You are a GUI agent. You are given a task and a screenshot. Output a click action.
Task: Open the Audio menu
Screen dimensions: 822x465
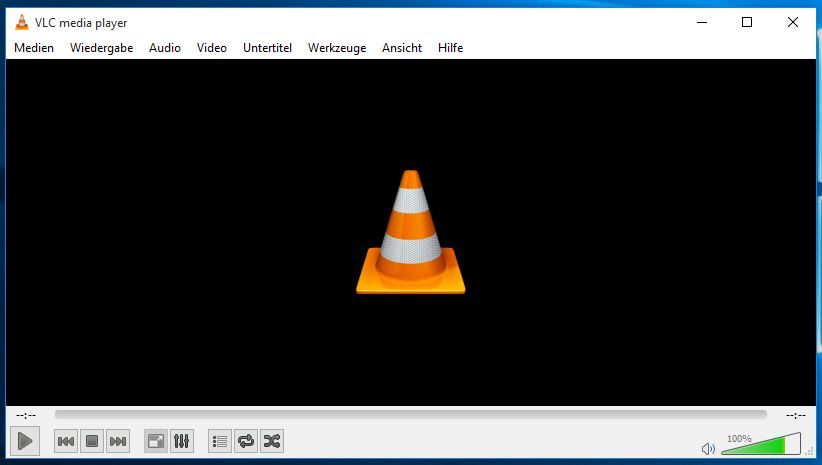(x=165, y=48)
